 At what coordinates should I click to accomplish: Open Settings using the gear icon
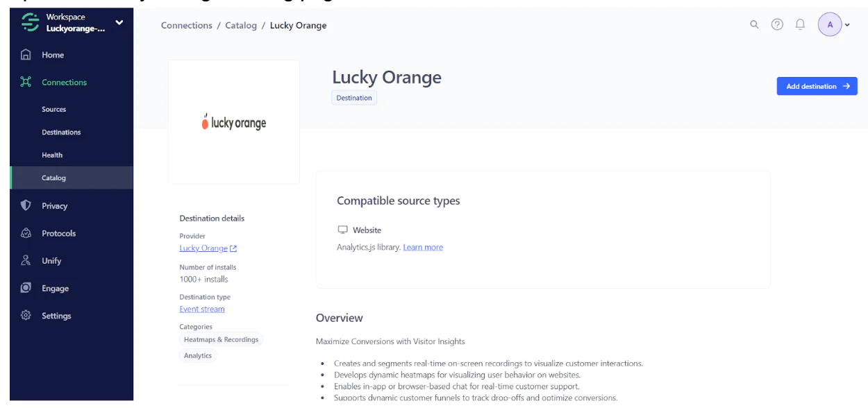pyautogui.click(x=25, y=315)
